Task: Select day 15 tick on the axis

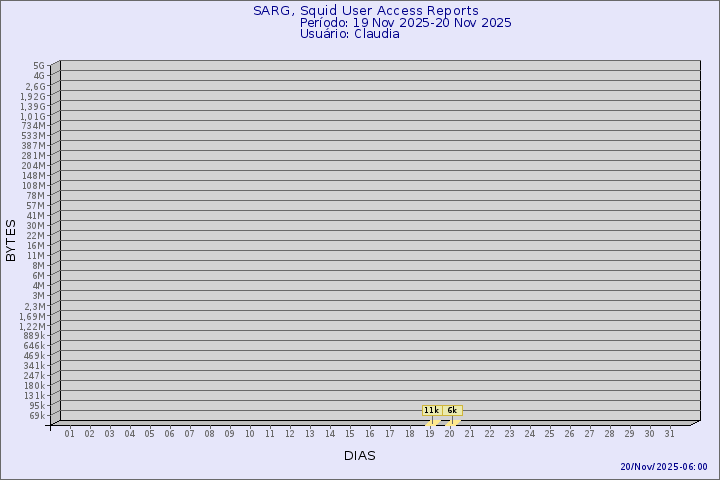Action: point(349,433)
